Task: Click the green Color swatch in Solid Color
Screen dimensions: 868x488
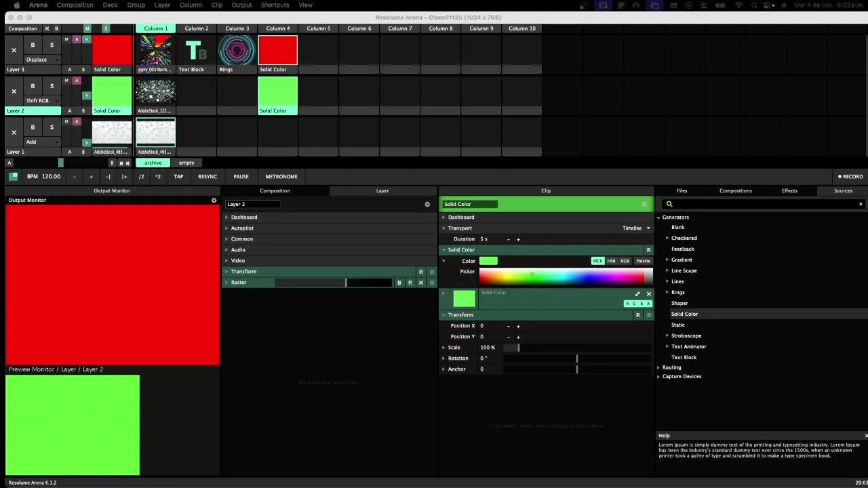Action: point(488,261)
